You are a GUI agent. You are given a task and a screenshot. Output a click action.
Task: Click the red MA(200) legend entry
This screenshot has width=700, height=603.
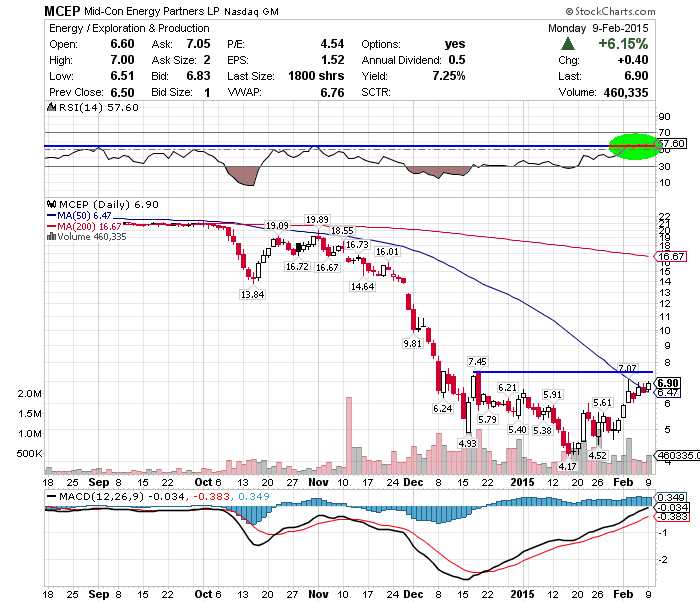coord(84,226)
